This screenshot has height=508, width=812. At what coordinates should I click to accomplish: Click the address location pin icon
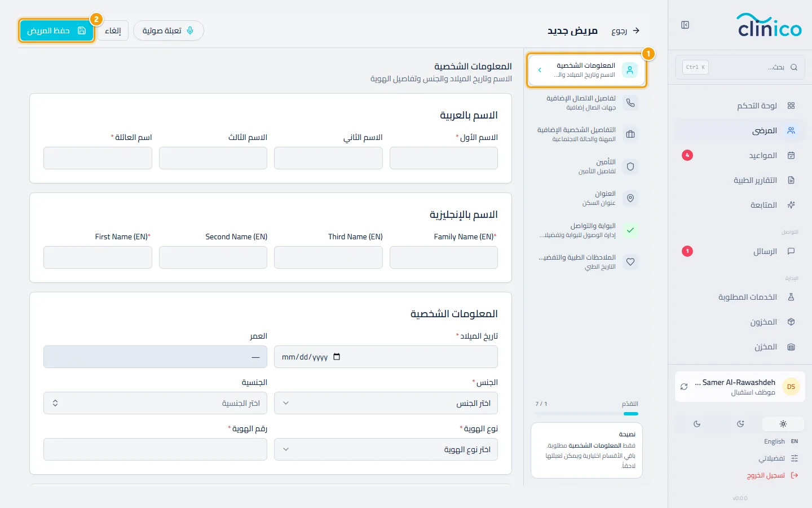click(630, 198)
